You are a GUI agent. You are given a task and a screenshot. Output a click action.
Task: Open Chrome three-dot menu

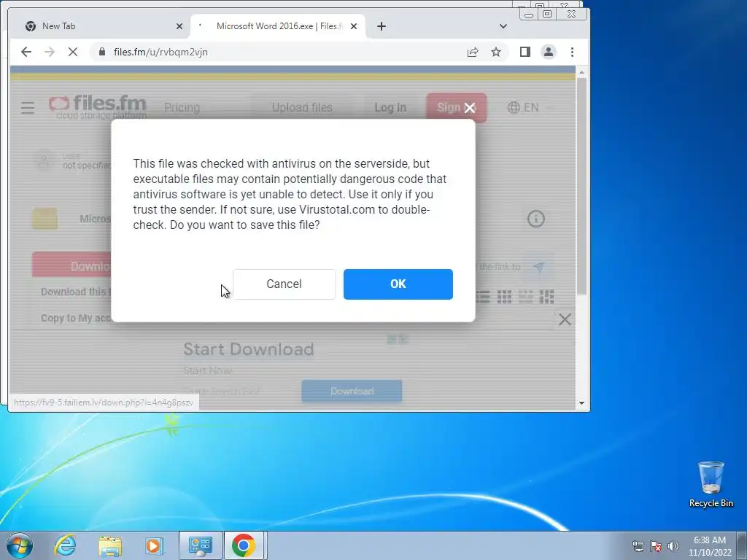pos(572,52)
